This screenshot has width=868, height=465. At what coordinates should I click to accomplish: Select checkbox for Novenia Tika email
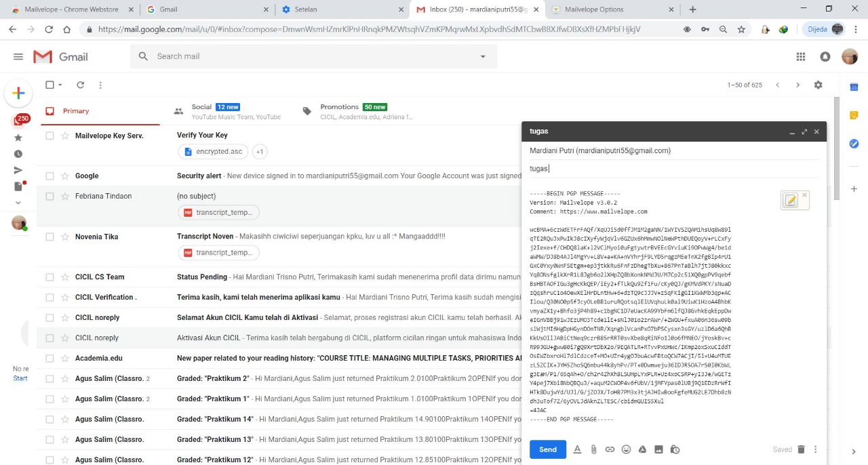[50, 237]
